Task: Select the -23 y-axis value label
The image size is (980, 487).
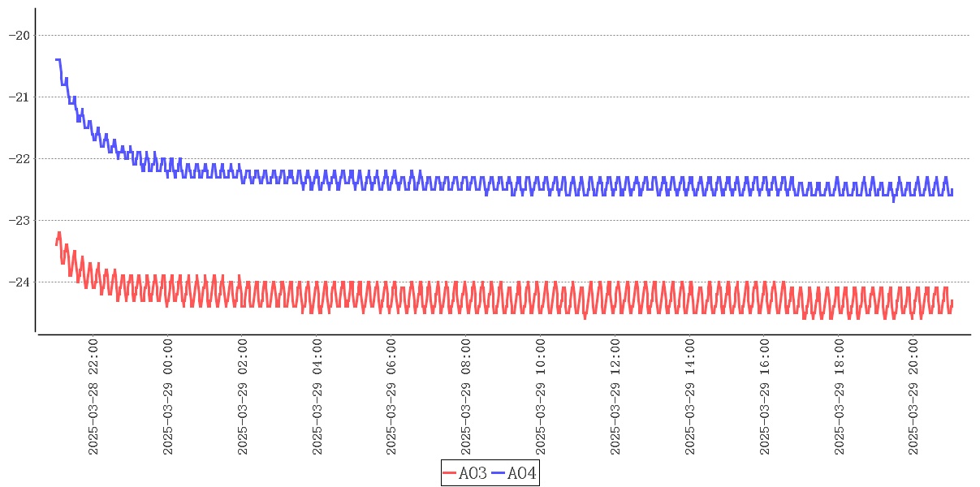Action: coord(19,220)
